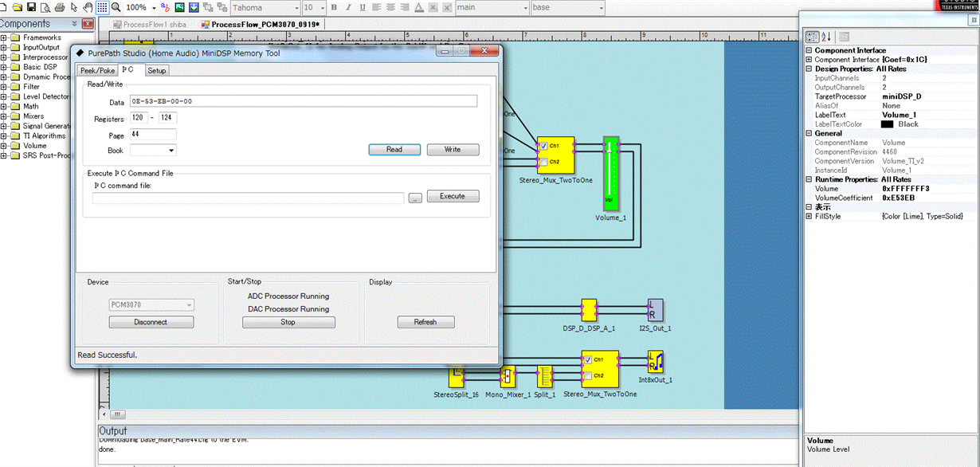Viewport: 980px width, 467px height.
Task: Toggle Ch2 checkbox on upper Stereo_Mux_TwoToOne
Action: point(543,162)
